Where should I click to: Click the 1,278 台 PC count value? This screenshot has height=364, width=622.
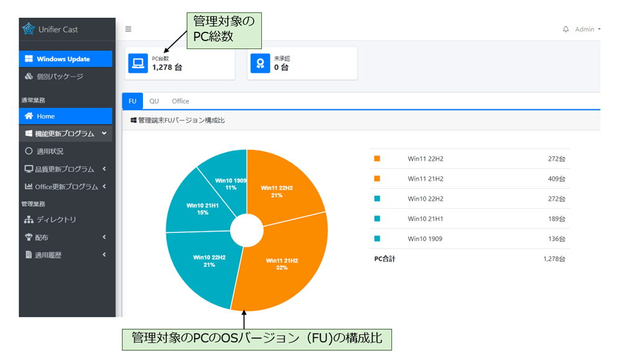pyautogui.click(x=167, y=67)
